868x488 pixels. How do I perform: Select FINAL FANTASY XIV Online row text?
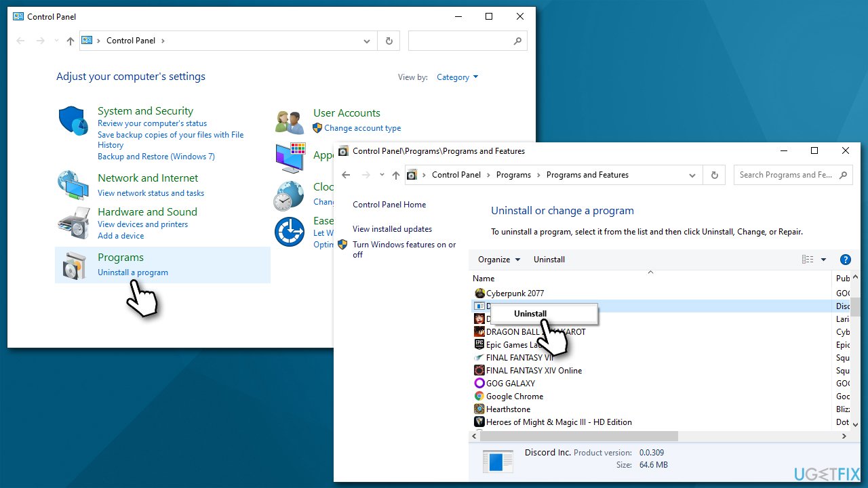point(534,371)
